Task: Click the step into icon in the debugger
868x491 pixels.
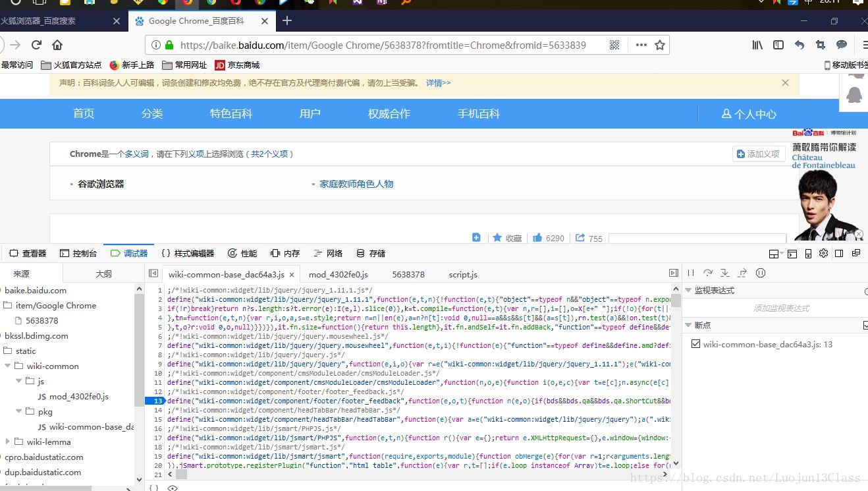Action: coord(724,274)
